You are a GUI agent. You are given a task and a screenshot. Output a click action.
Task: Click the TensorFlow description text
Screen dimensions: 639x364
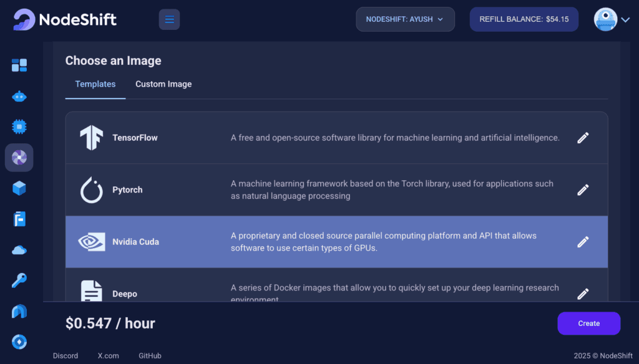click(395, 138)
